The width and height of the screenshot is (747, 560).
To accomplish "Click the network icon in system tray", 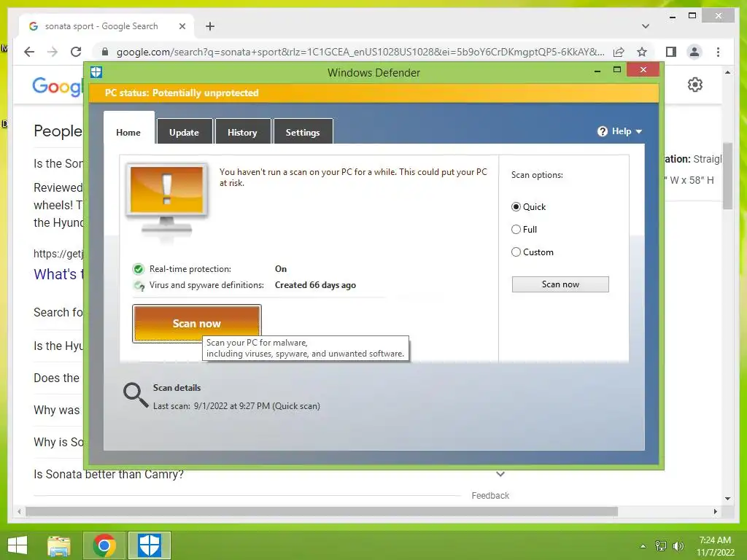I will click(x=661, y=545).
